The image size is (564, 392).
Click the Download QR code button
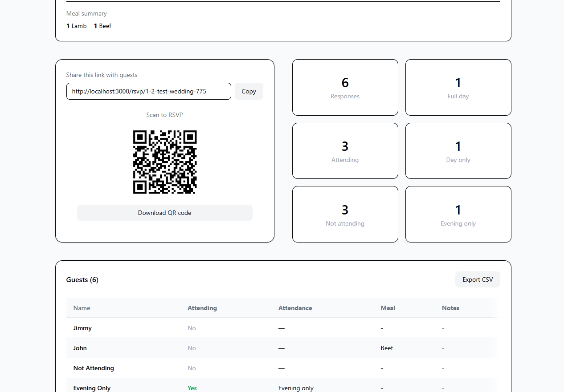pyautogui.click(x=164, y=213)
